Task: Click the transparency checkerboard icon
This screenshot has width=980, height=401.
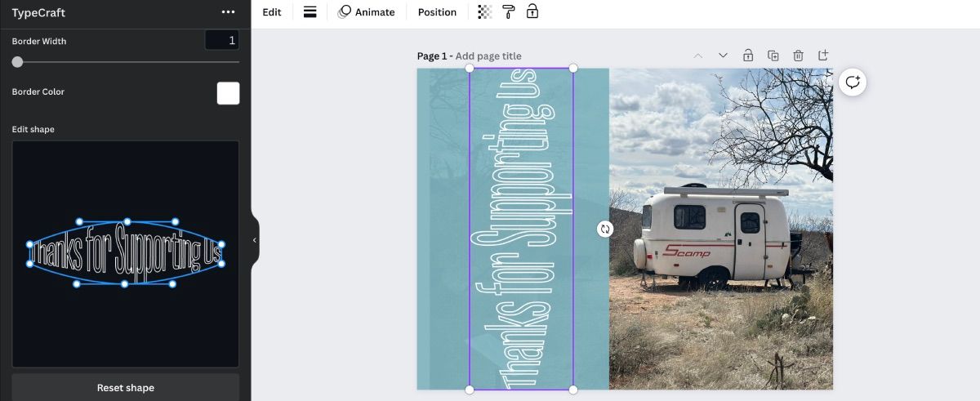Action: click(484, 12)
